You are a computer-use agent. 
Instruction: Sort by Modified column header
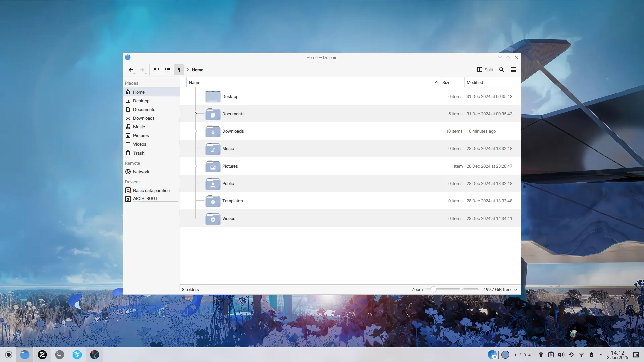489,82
